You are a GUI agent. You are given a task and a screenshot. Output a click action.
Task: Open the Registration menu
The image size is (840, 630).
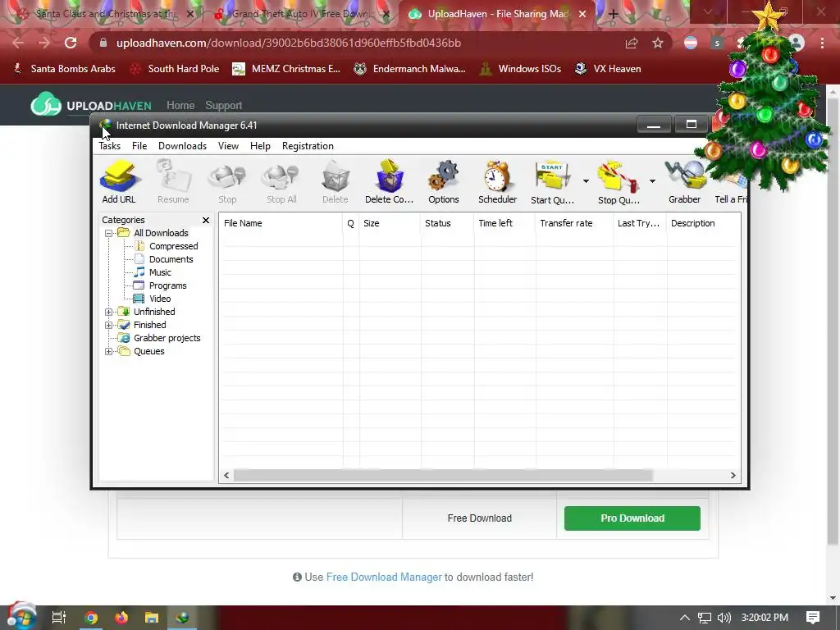coord(308,146)
